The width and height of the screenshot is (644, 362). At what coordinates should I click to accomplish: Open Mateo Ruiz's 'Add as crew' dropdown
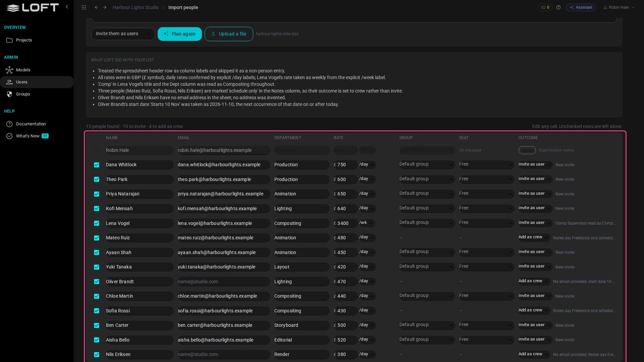(x=534, y=237)
